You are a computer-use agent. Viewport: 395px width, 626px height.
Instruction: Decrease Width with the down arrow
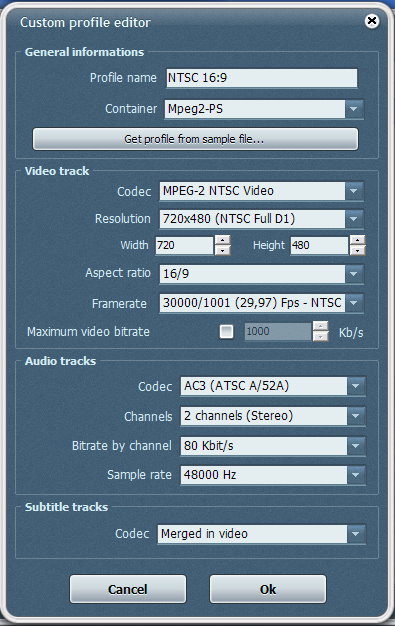pyautogui.click(x=222, y=250)
